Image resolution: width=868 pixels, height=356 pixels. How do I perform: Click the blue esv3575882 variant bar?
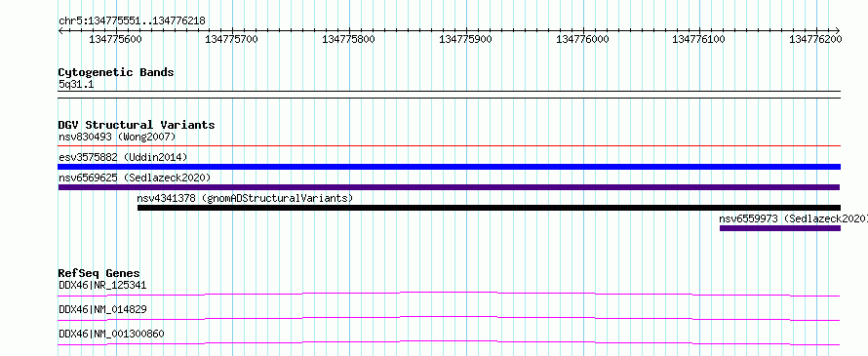(x=450, y=167)
